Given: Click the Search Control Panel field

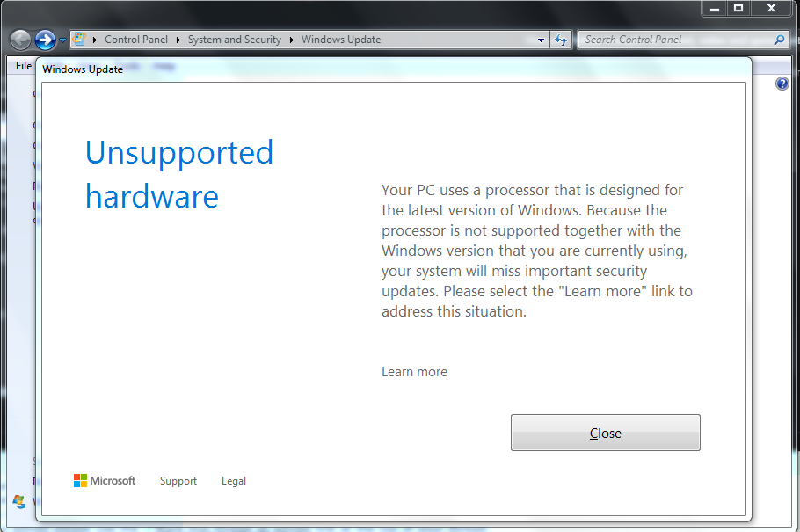Looking at the screenshot, I should (677, 40).
